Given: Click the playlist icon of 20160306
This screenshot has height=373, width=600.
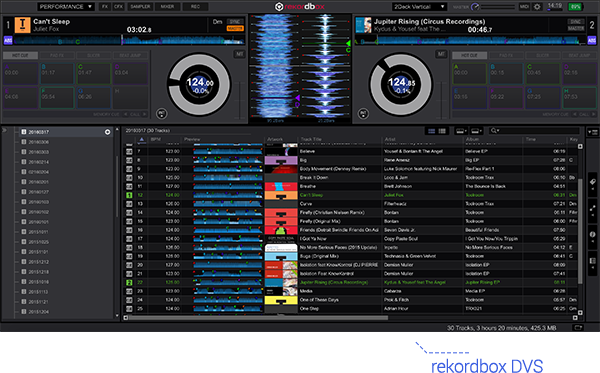Looking at the screenshot, I should point(24,142).
